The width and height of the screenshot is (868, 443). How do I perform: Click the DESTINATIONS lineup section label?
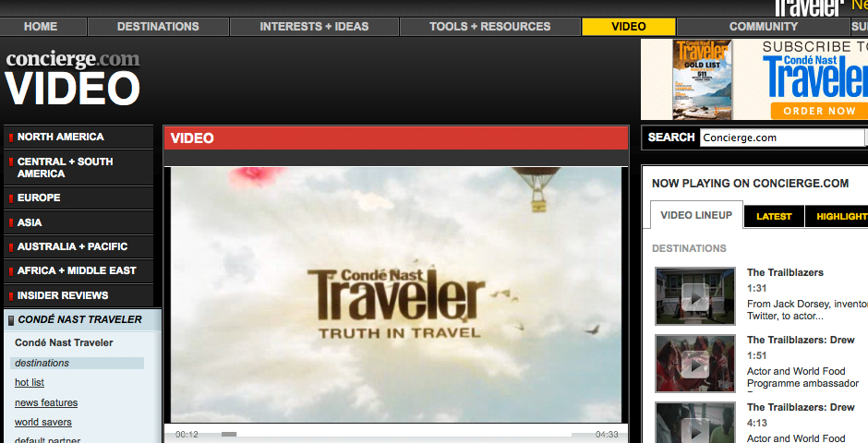689,249
